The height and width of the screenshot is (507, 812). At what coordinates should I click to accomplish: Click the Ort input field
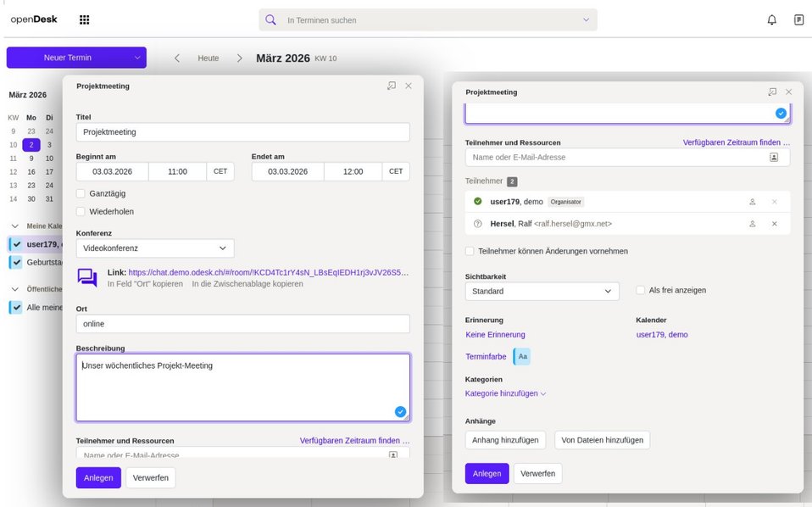(x=242, y=324)
